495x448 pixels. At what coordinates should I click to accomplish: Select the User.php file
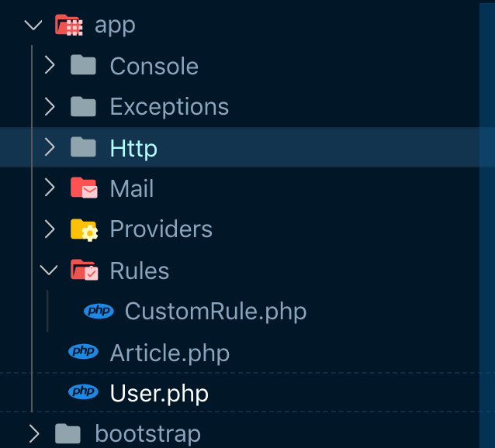[159, 394]
